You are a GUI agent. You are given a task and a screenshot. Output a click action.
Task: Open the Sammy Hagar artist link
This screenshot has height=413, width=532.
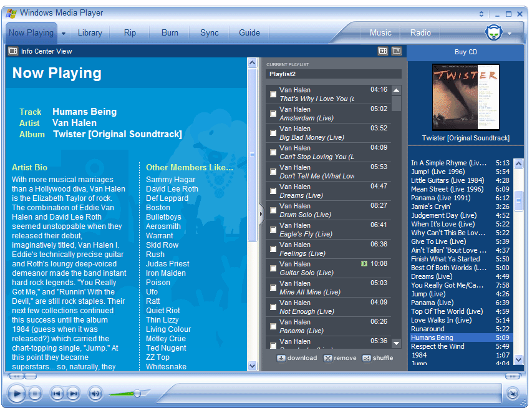coord(171,180)
